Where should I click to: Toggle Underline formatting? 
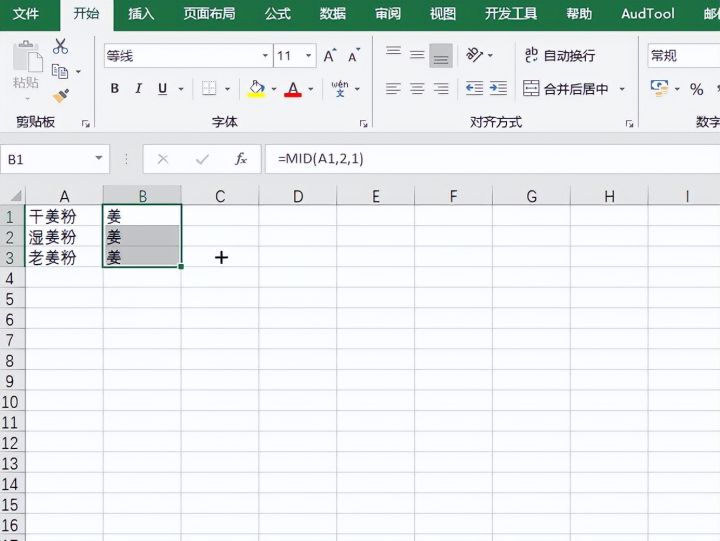(162, 88)
